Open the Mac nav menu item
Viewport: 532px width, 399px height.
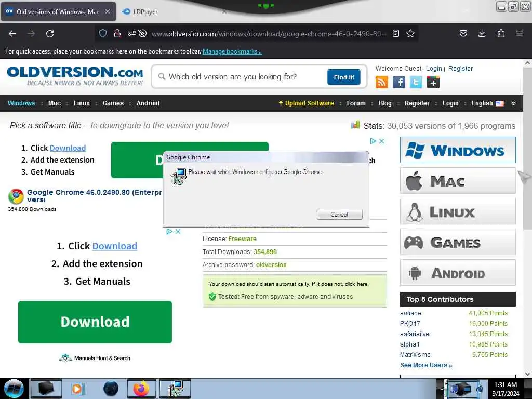54,103
